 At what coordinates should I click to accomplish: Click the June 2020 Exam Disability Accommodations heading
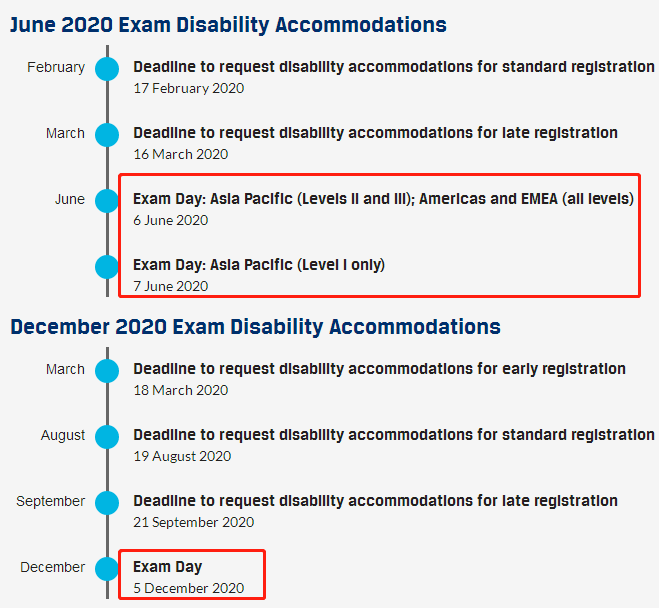[228, 25]
